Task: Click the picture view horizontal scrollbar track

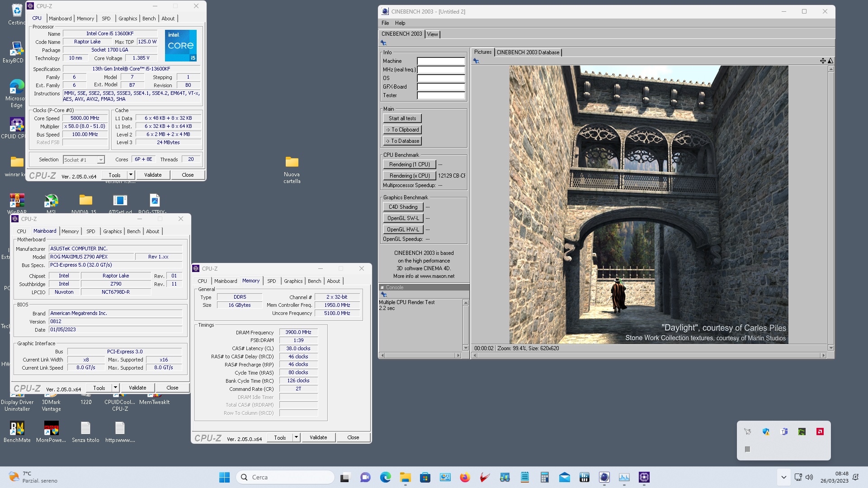Action: [x=649, y=356]
